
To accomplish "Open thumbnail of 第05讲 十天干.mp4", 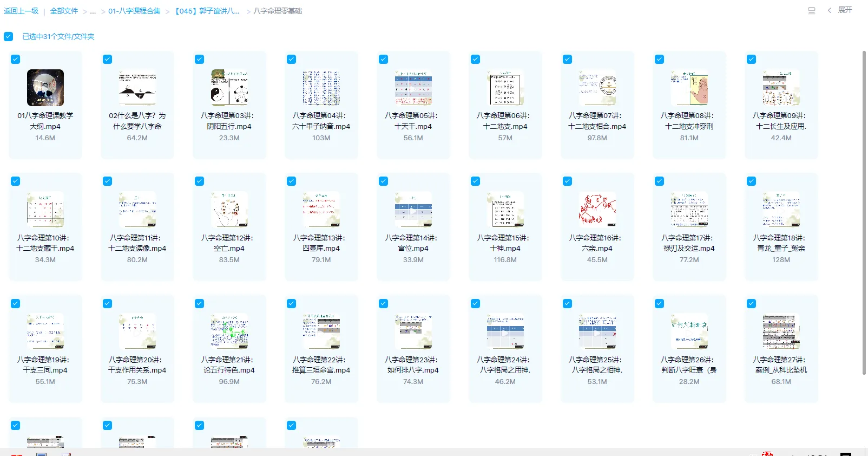I will (413, 88).
